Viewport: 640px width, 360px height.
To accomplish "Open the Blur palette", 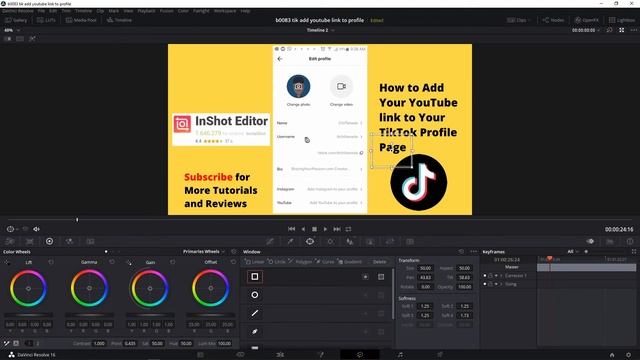I will click(x=350, y=241).
